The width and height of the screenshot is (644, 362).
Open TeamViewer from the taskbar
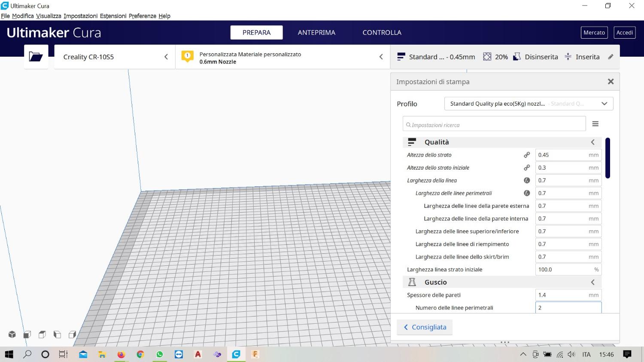pos(179,354)
